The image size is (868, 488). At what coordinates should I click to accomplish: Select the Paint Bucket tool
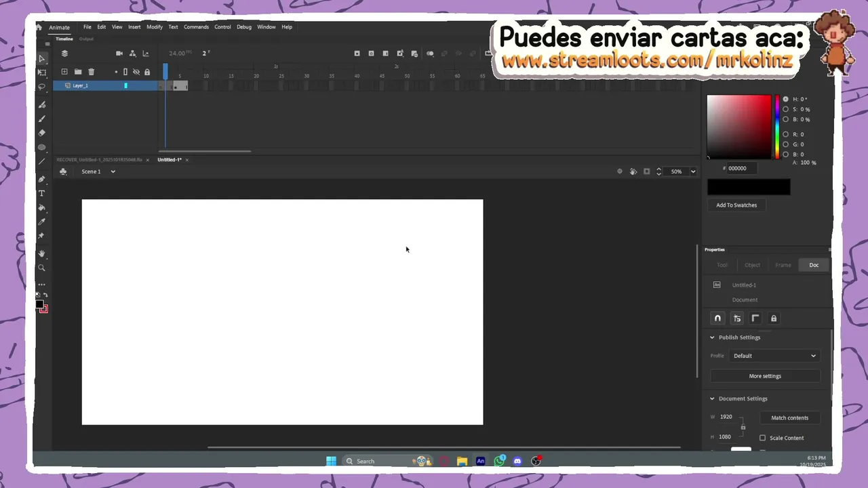[41, 207]
